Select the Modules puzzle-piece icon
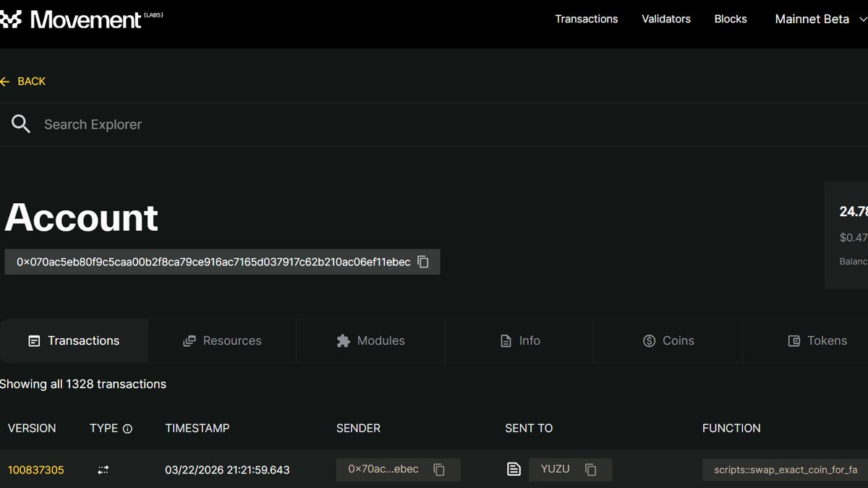This screenshot has height=488, width=868. tap(344, 341)
